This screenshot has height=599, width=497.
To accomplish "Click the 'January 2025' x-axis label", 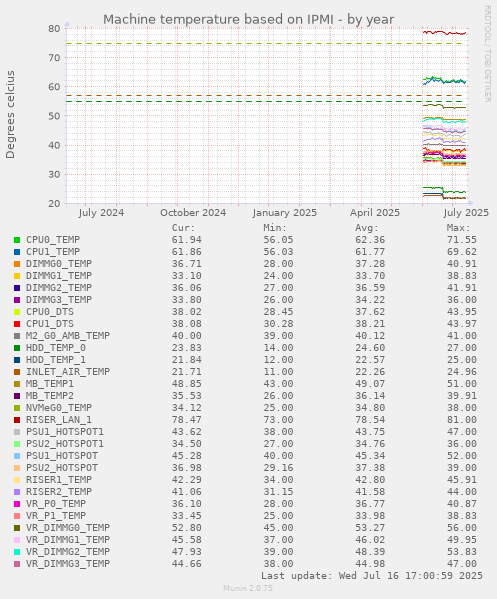I will [x=285, y=213].
